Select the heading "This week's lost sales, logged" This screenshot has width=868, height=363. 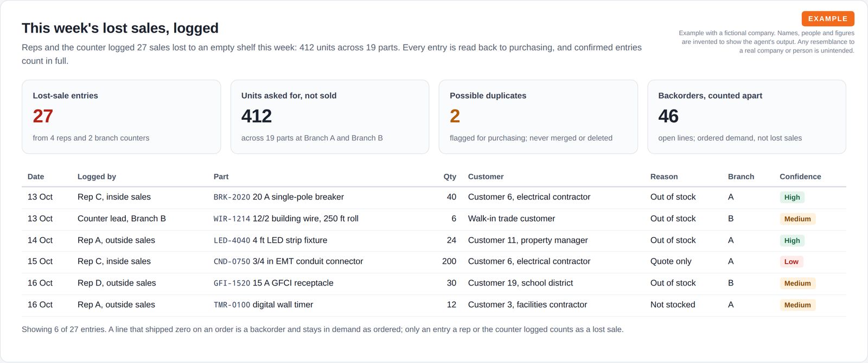coord(120,28)
